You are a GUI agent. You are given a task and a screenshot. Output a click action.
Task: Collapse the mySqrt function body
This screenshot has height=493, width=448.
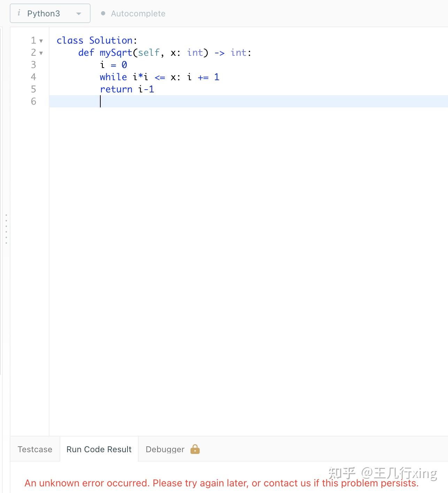[x=41, y=53]
